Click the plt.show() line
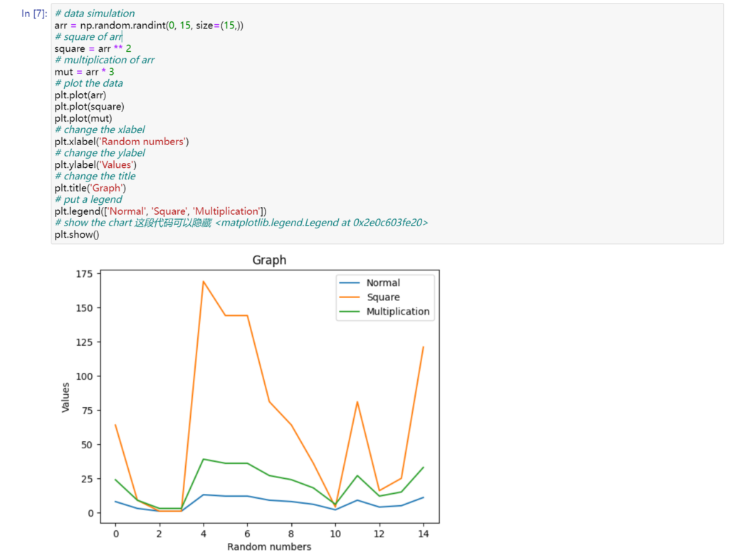This screenshot has width=729, height=560. point(77,234)
